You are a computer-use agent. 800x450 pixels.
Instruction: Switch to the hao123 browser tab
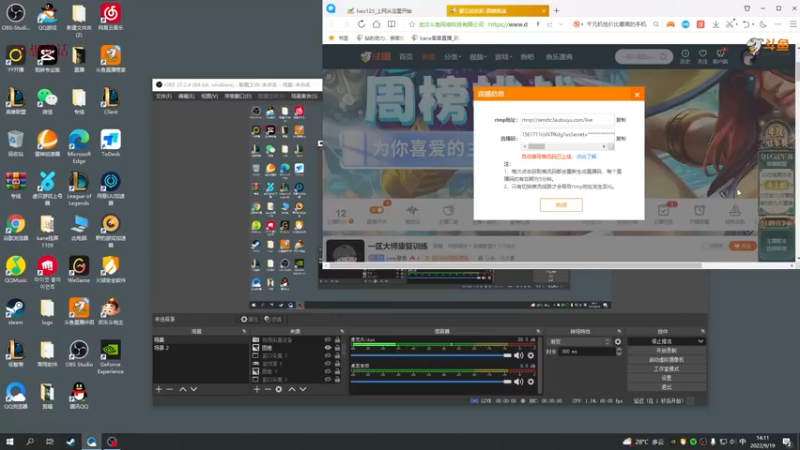pyautogui.click(x=385, y=10)
